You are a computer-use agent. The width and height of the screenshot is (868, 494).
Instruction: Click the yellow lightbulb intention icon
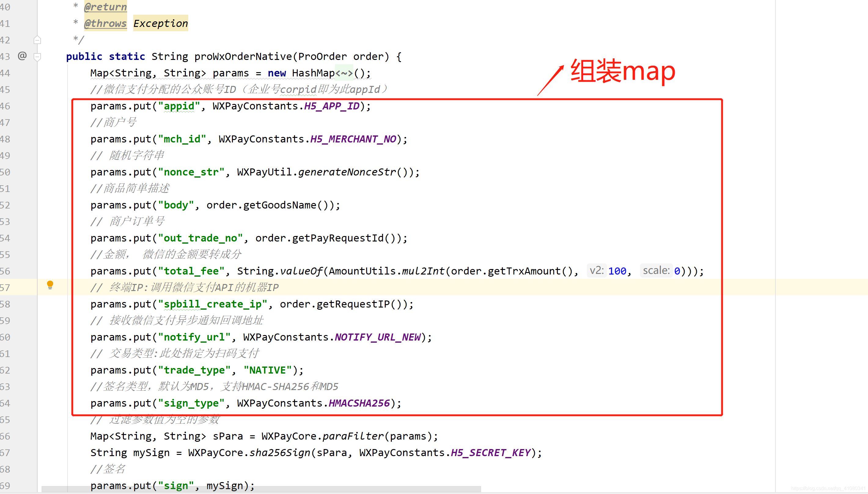pos(50,285)
